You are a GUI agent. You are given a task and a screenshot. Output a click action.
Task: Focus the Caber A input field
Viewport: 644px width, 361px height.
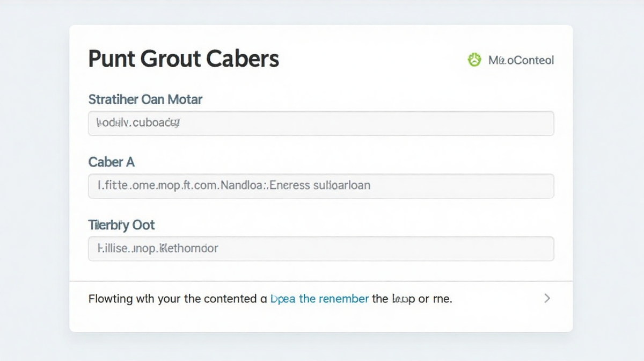point(321,186)
